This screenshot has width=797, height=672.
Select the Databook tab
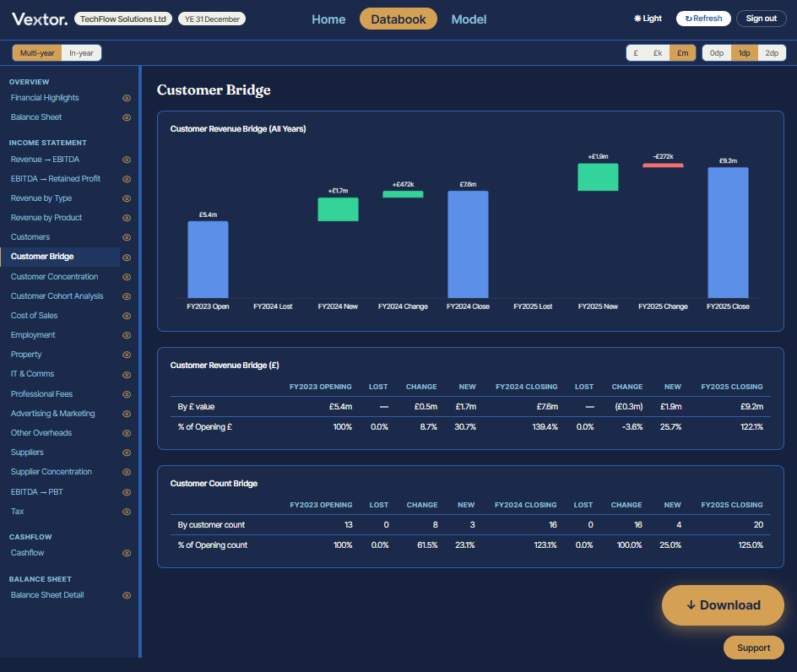pos(398,19)
